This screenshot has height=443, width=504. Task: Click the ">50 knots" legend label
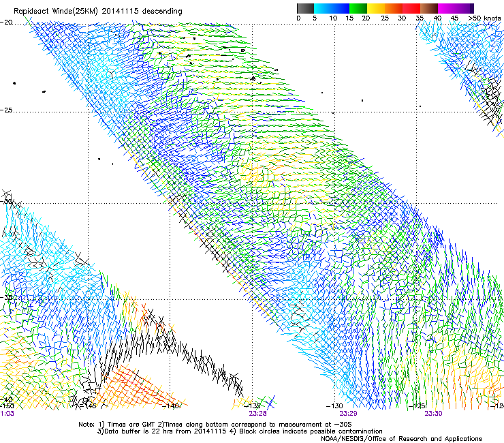click(484, 18)
